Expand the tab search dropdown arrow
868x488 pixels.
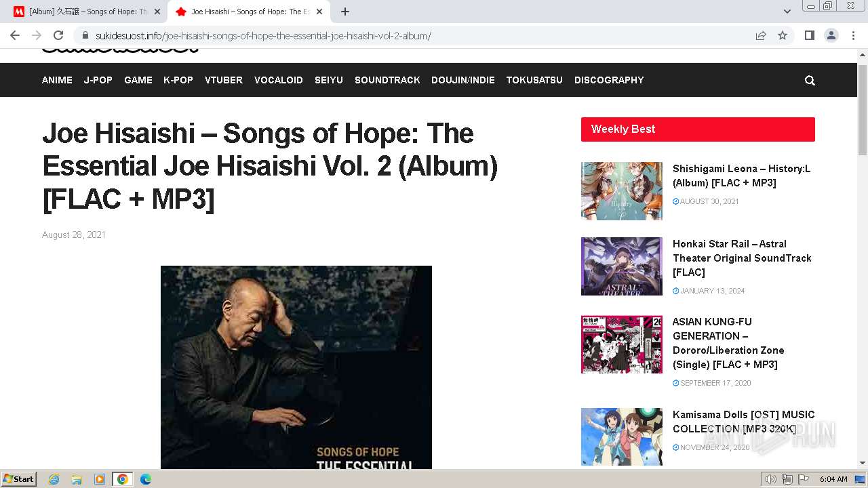pyautogui.click(x=787, y=12)
